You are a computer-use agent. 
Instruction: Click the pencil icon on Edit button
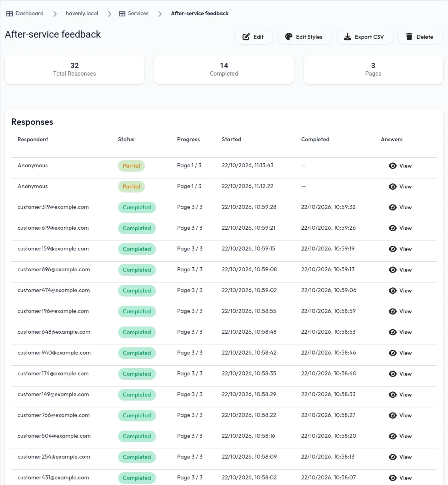click(246, 37)
